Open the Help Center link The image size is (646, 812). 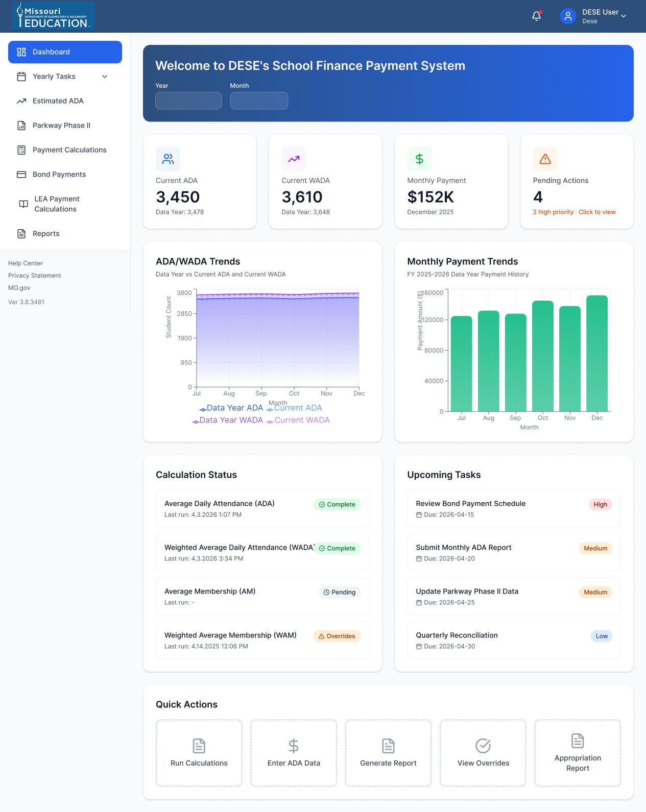click(26, 263)
